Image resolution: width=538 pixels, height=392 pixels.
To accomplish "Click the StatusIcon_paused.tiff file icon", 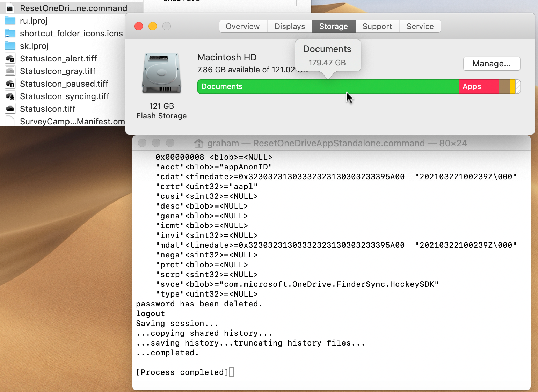I will 10,84.
